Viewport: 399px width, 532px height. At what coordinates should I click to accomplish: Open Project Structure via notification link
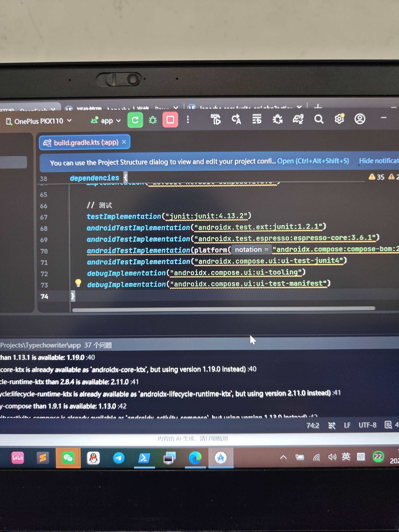313,161
